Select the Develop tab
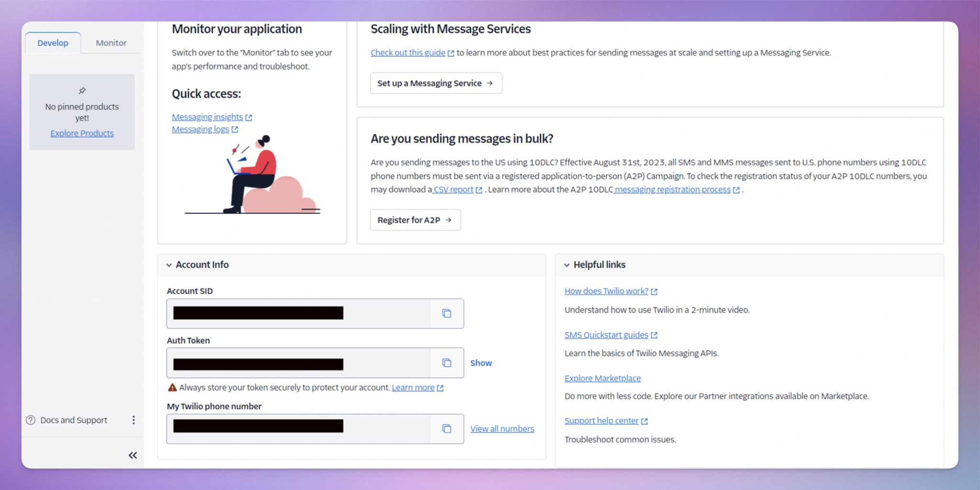Screen dimensions: 980x490 tap(53, 43)
